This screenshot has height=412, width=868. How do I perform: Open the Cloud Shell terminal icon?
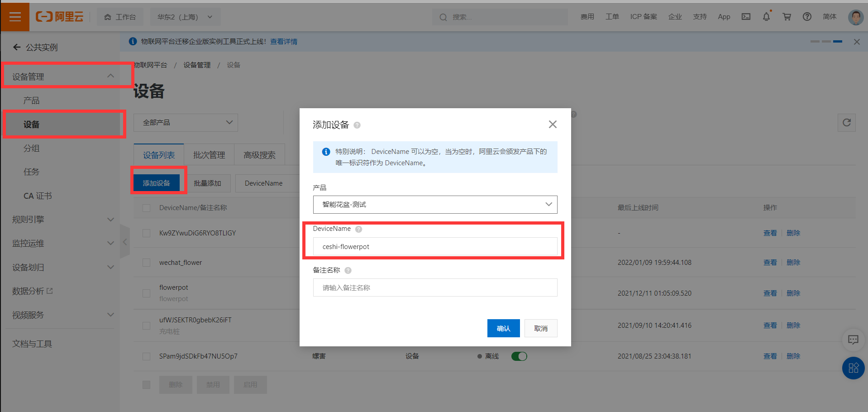(x=746, y=17)
